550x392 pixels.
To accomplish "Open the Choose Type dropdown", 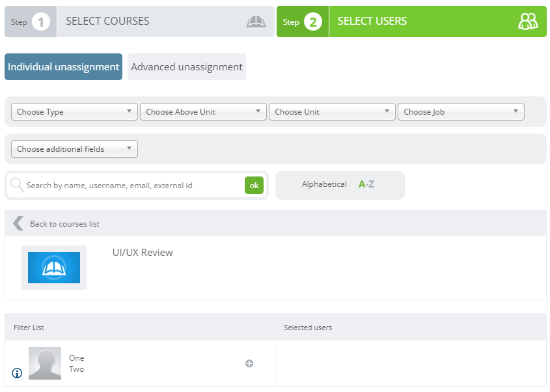I will point(74,111).
